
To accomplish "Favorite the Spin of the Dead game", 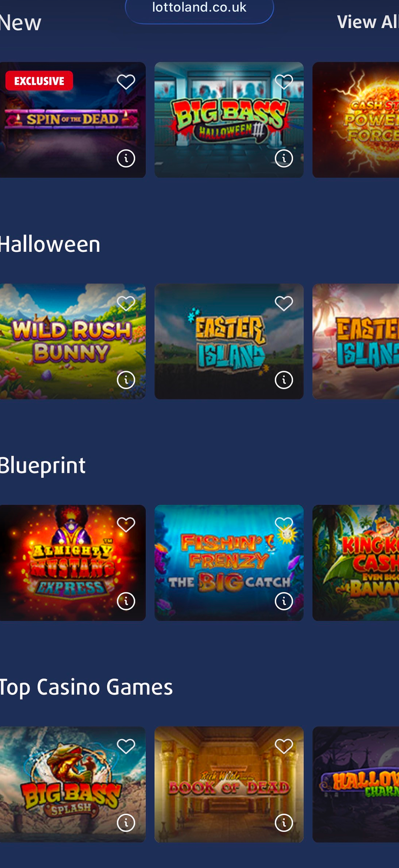I will [126, 82].
